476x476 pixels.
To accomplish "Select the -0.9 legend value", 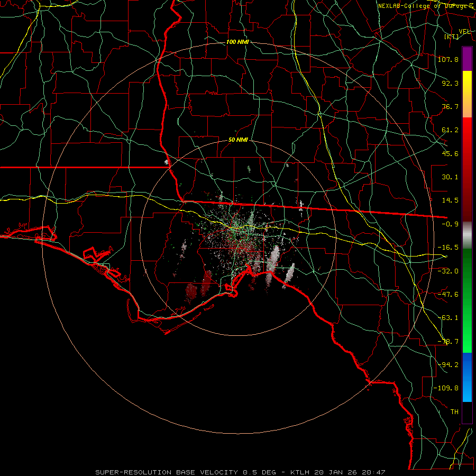I will (450, 224).
